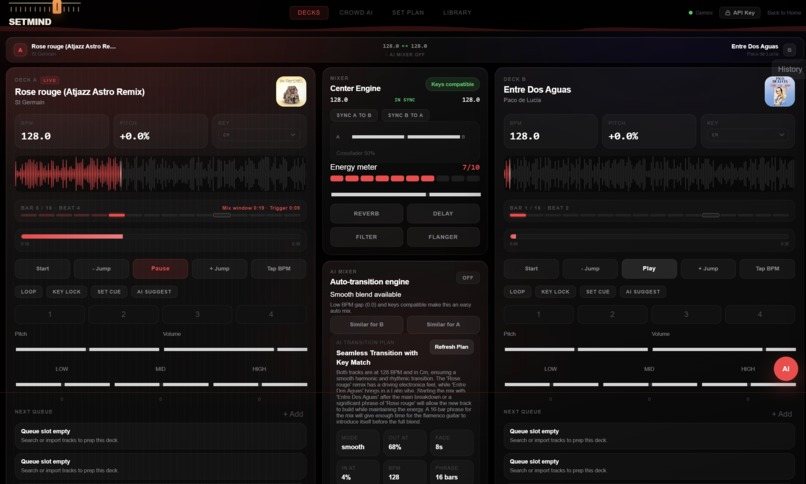Click AI SUGGEST on Deck A

click(154, 292)
